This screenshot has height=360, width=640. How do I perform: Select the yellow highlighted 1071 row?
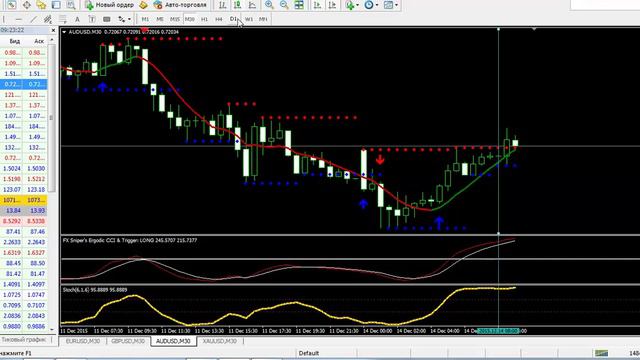(x=24, y=200)
